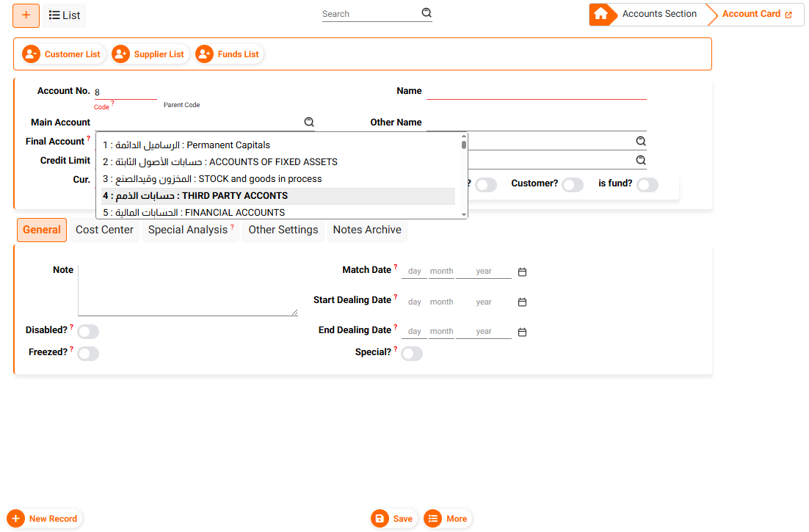Viewport: 809px width, 532px height.
Task: Click into the Note text area
Action: tap(187, 290)
